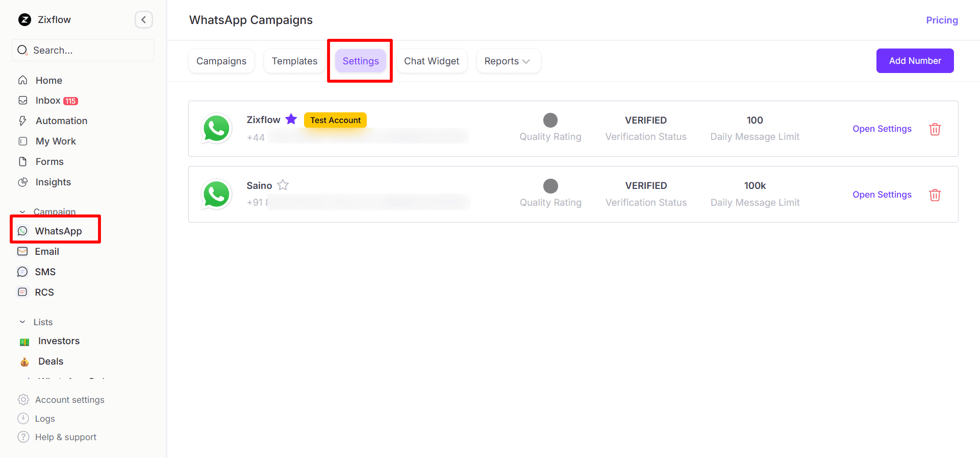Click Saino's gray quality rating dot
This screenshot has height=458, width=980.
tap(550, 186)
